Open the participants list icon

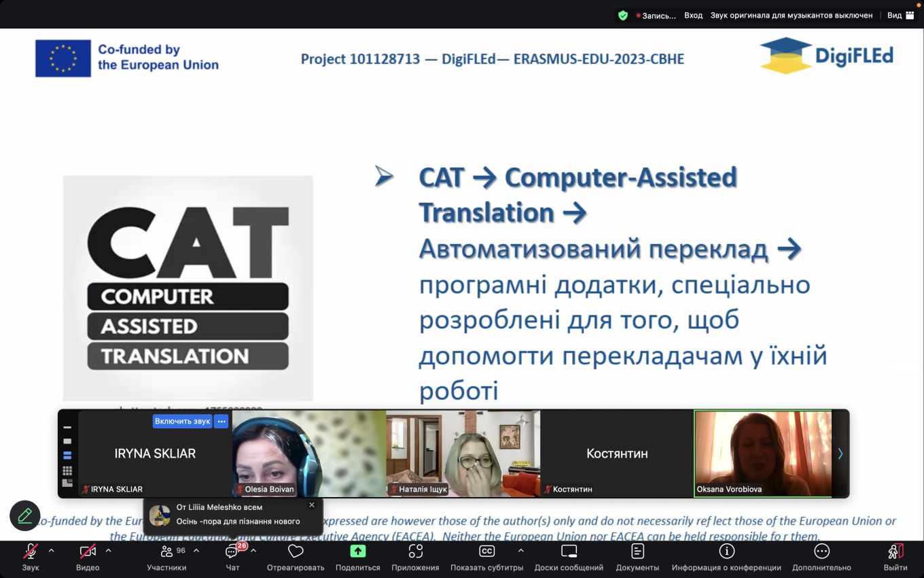pyautogui.click(x=166, y=551)
